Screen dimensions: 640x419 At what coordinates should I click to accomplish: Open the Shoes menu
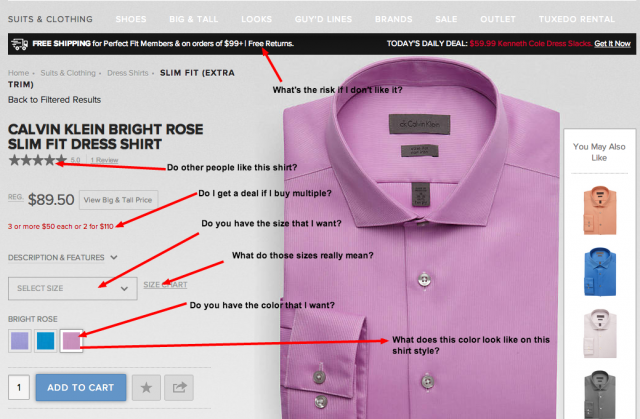pyautogui.click(x=131, y=19)
